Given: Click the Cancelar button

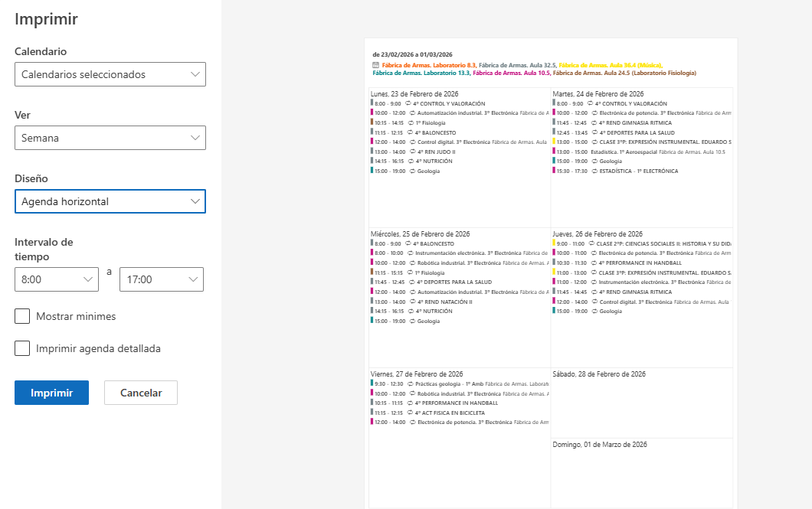Looking at the screenshot, I should tap(141, 393).
